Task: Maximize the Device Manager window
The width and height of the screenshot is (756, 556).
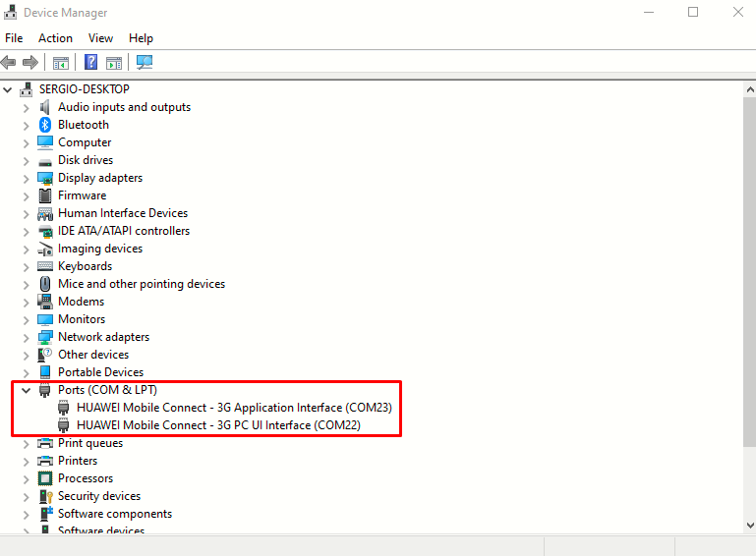Action: coord(693,12)
